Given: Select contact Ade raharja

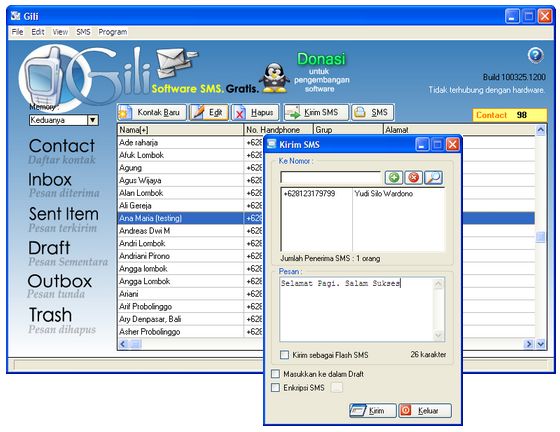Looking at the screenshot, I should click(180, 142).
